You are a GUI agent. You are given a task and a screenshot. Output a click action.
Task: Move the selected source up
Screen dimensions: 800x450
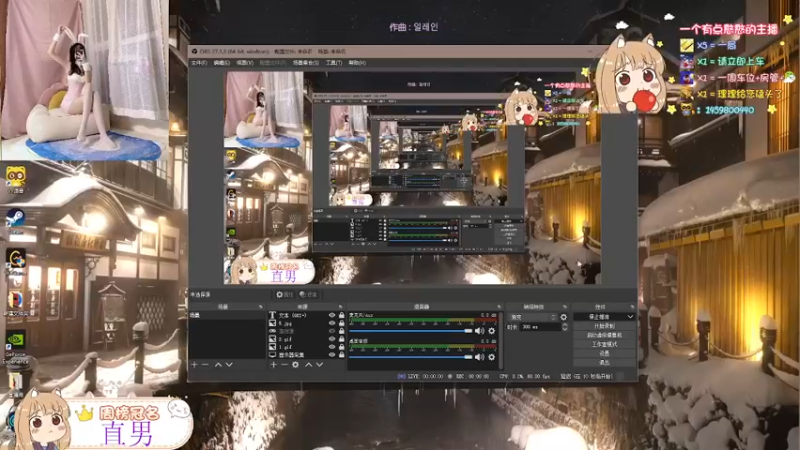click(x=308, y=365)
